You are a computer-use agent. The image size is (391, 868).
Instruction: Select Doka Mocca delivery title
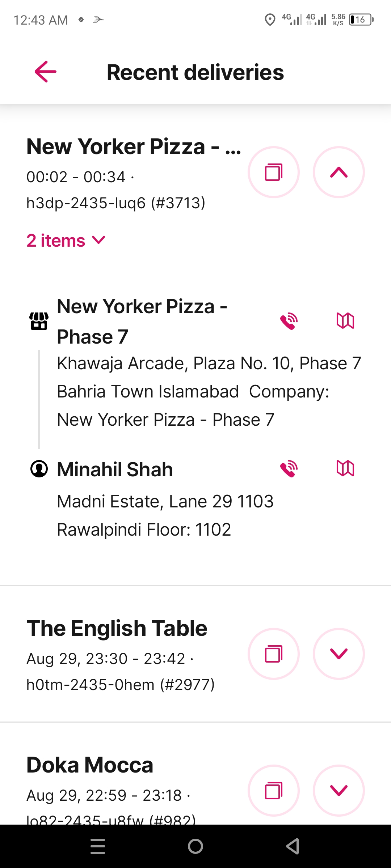point(90,765)
